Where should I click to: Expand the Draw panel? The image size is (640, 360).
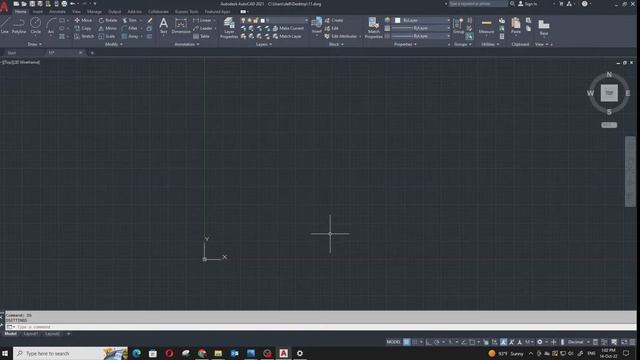point(35,44)
